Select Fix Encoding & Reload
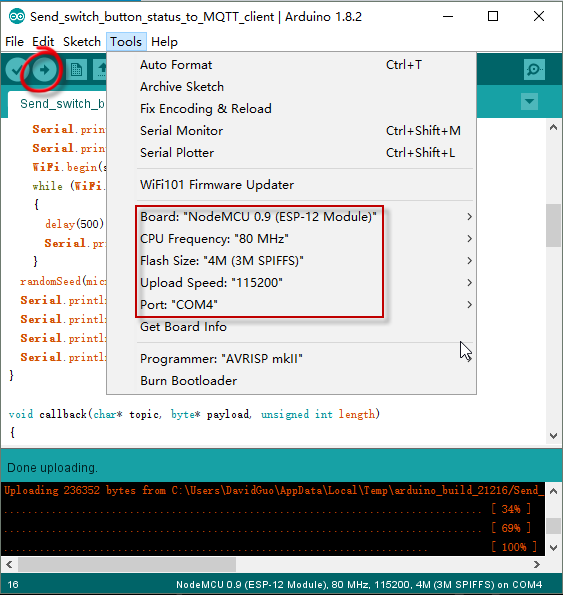The image size is (563, 595). tap(291, 109)
